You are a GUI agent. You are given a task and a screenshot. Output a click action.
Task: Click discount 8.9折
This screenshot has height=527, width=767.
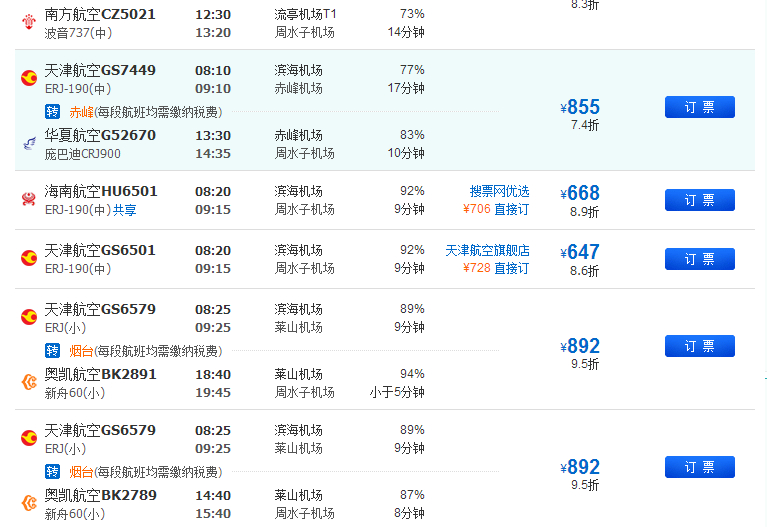tap(585, 212)
